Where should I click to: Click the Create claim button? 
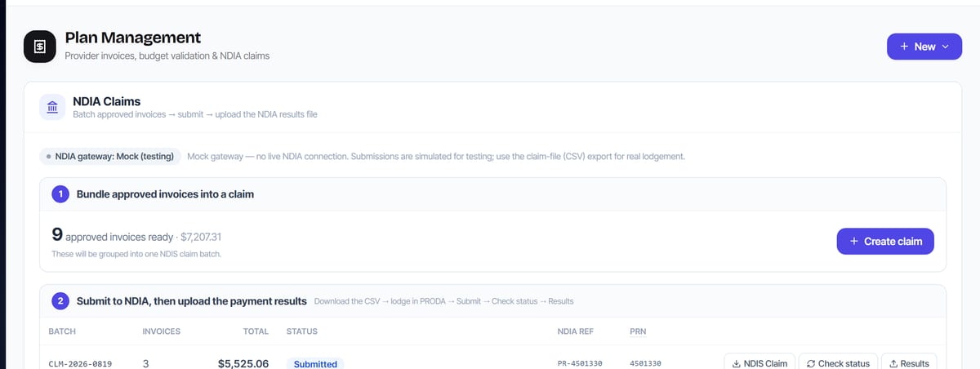[x=885, y=241]
